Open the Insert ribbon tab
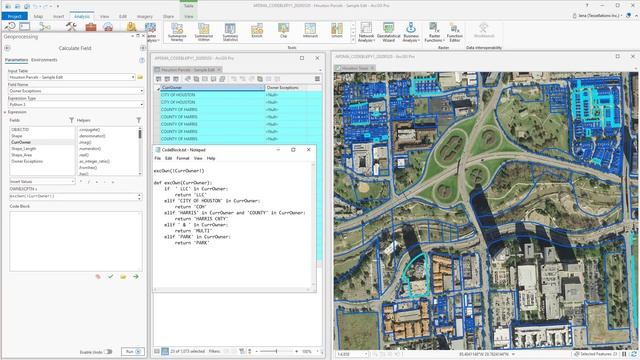Screen dimensions: 640x360 [x=58, y=16]
